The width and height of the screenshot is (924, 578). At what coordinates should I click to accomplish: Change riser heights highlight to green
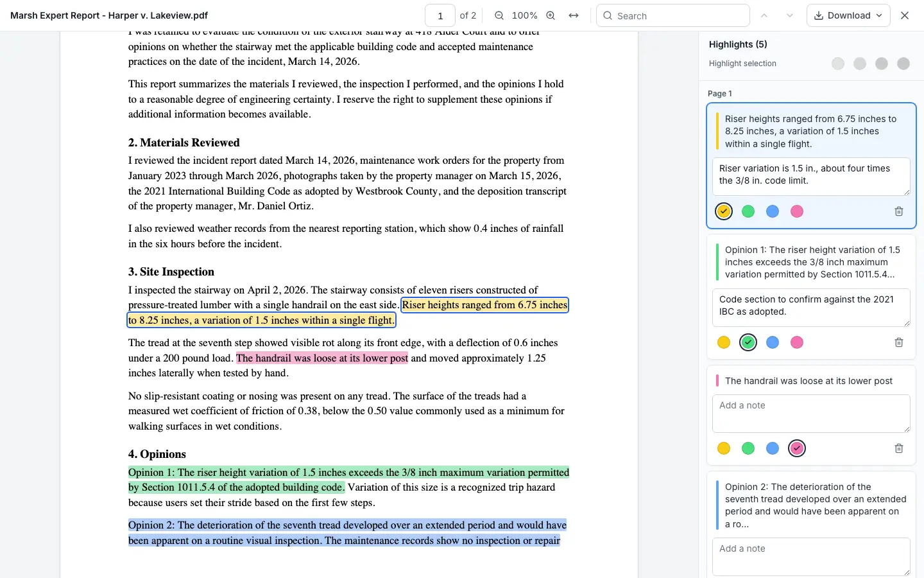coord(748,211)
